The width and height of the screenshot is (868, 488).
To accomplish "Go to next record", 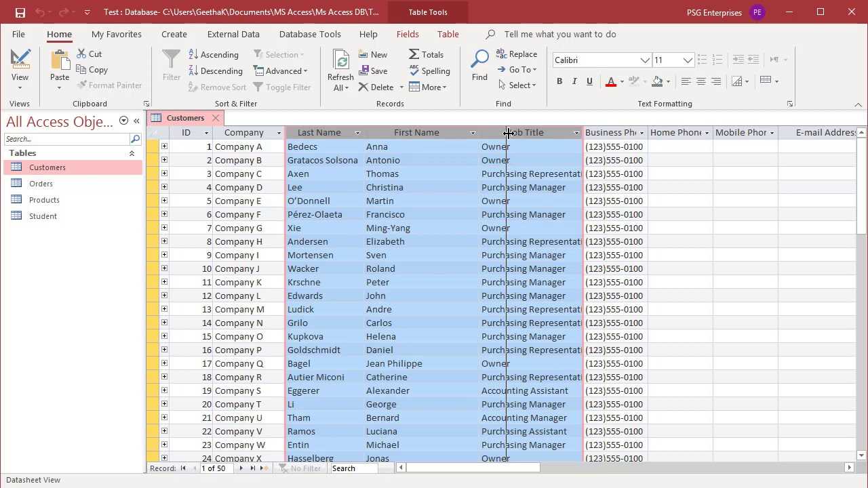I will pos(241,468).
